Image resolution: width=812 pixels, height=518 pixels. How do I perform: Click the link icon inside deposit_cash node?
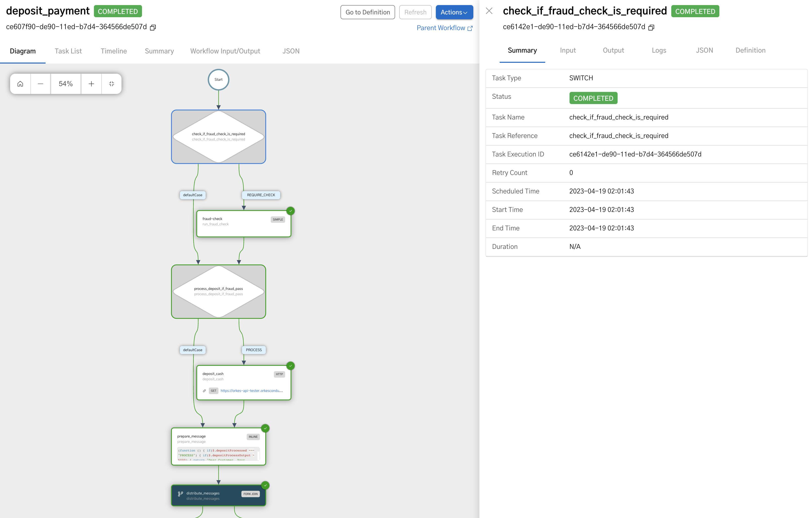point(204,391)
